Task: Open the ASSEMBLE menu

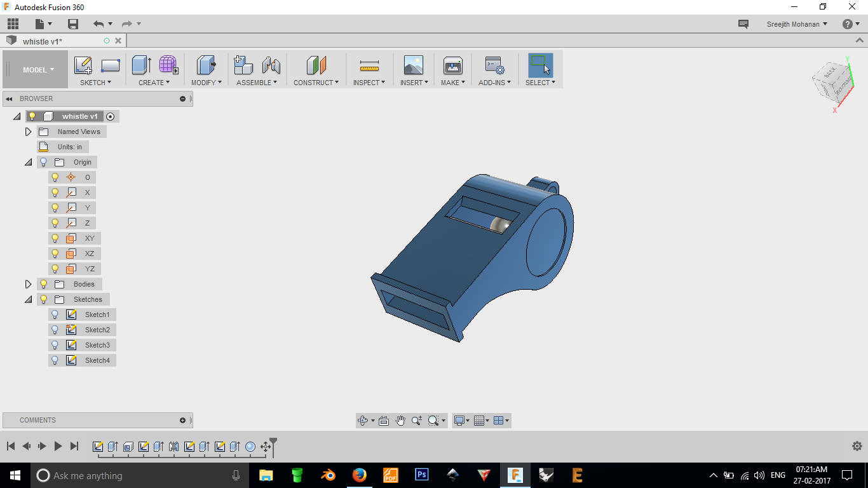Action: click(x=257, y=83)
